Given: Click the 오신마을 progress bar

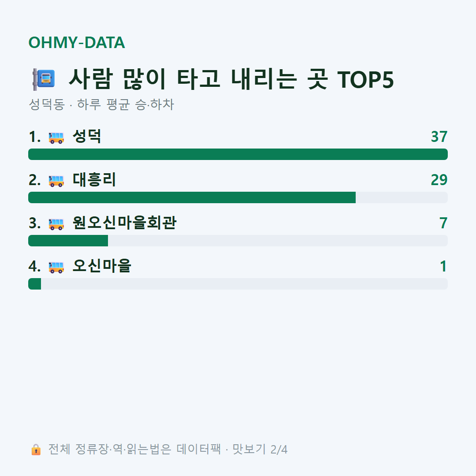Looking at the screenshot, I should (x=238, y=284).
